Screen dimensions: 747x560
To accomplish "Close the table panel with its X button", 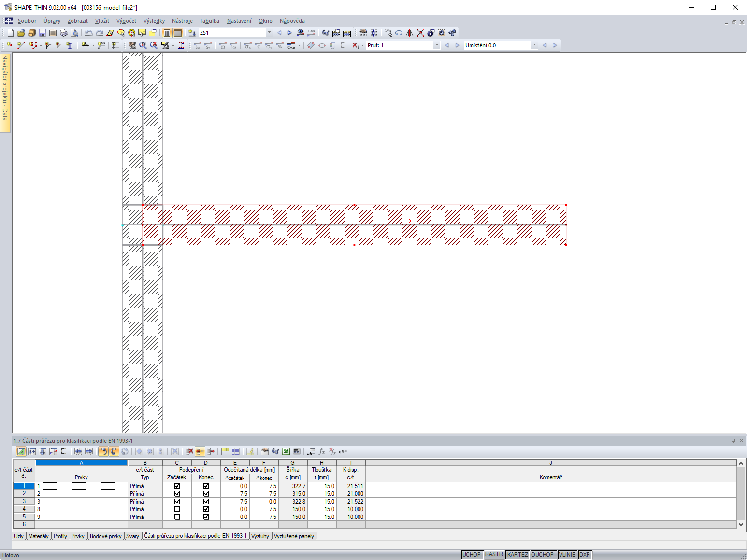I will pyautogui.click(x=742, y=440).
